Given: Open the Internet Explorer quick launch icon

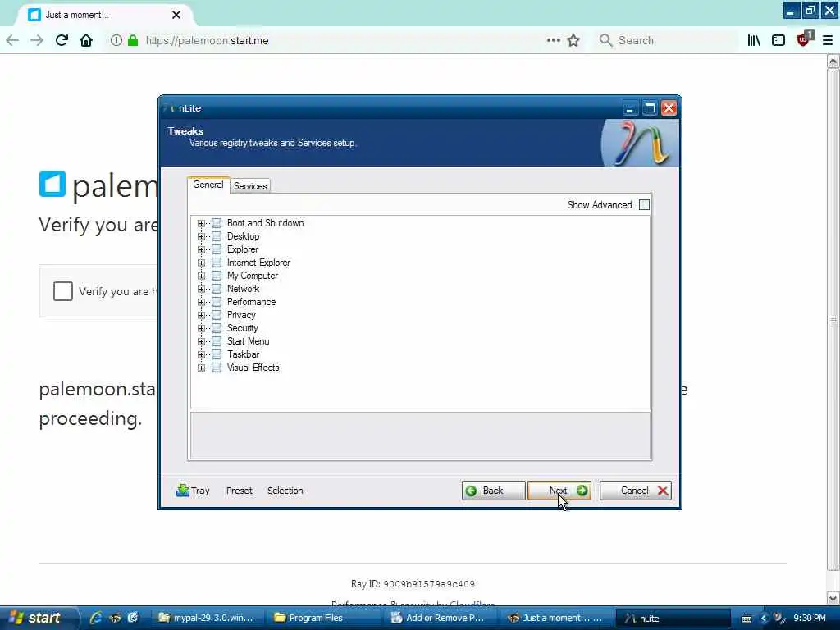Looking at the screenshot, I should coord(96,618).
